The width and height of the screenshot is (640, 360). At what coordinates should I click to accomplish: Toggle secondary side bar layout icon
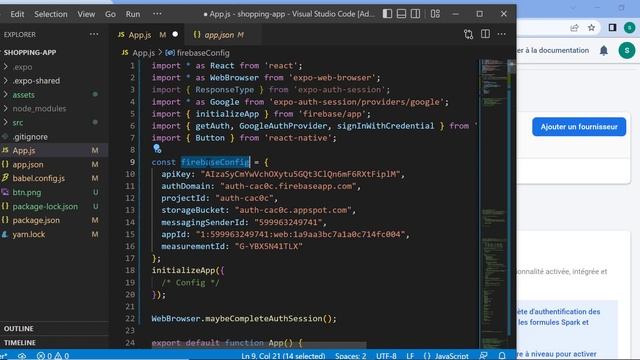415,14
